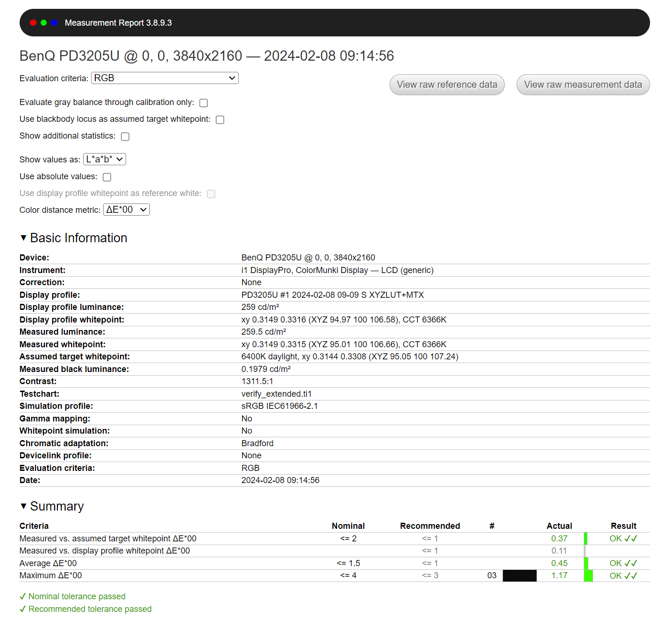Image resolution: width=672 pixels, height=624 pixels.
Task: Toggle blackbody locus as target whitepoint checkbox
Action: click(x=220, y=120)
